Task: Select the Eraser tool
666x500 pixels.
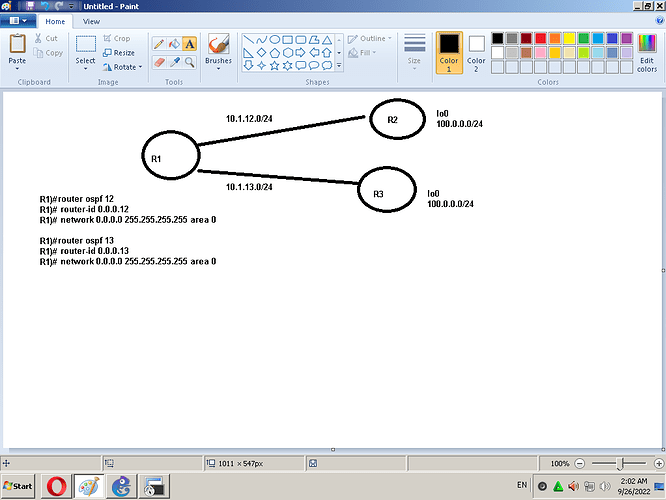Action: pyautogui.click(x=159, y=62)
